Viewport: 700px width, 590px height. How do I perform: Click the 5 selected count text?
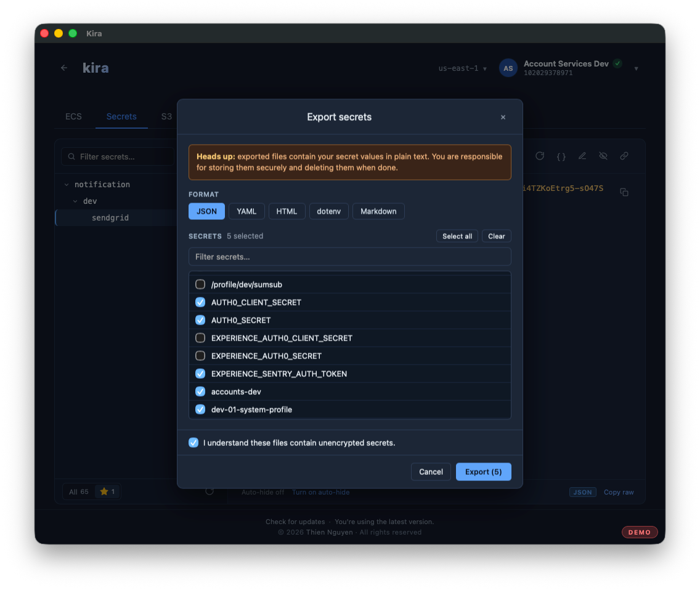tap(245, 236)
